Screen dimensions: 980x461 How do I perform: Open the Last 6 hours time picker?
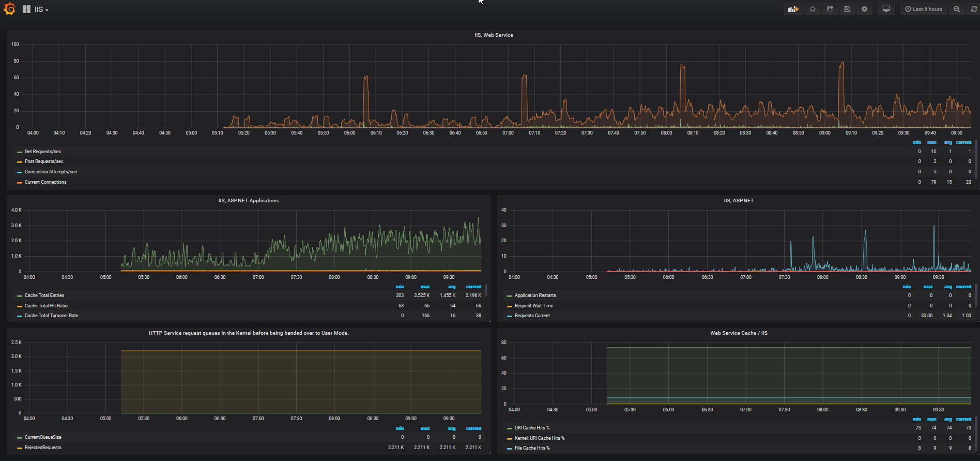tap(924, 9)
